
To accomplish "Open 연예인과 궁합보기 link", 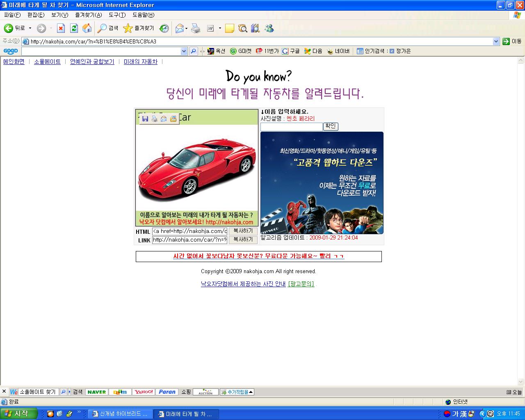I will tap(92, 62).
